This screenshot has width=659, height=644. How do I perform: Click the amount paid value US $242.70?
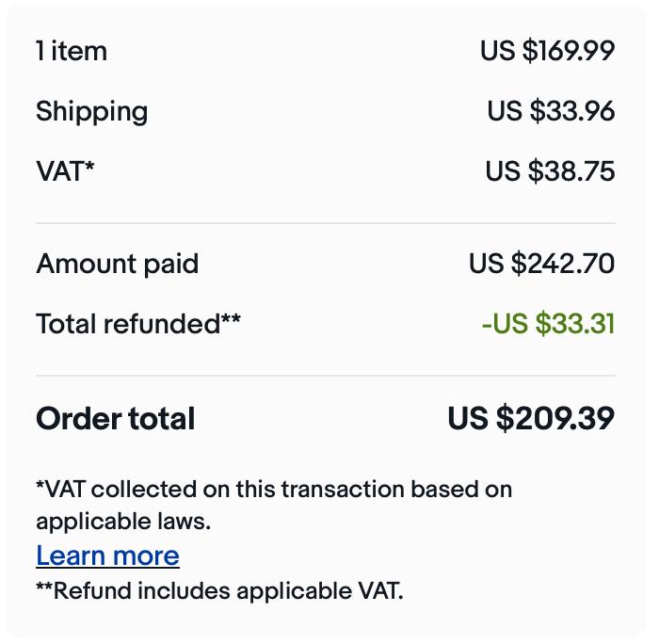click(541, 264)
